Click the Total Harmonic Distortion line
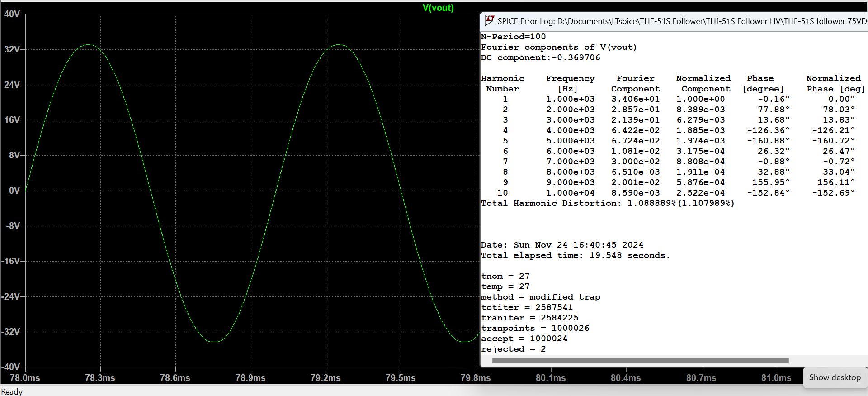The width and height of the screenshot is (868, 396). (608, 203)
